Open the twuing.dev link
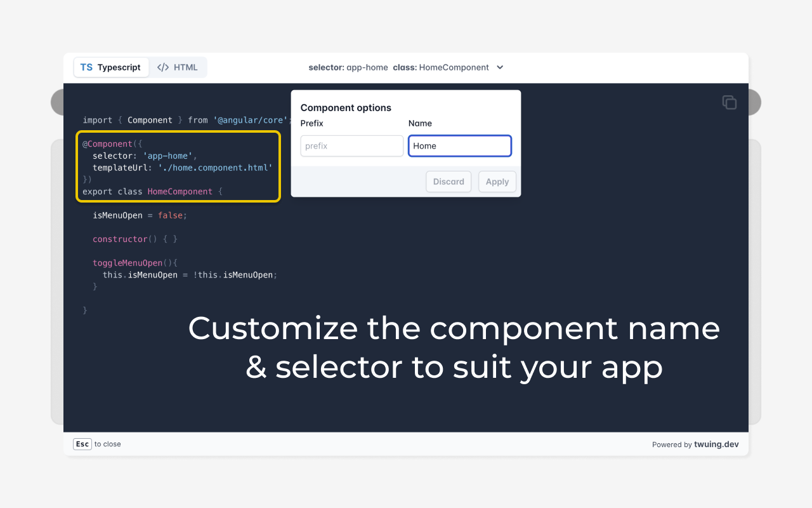 tap(716, 444)
